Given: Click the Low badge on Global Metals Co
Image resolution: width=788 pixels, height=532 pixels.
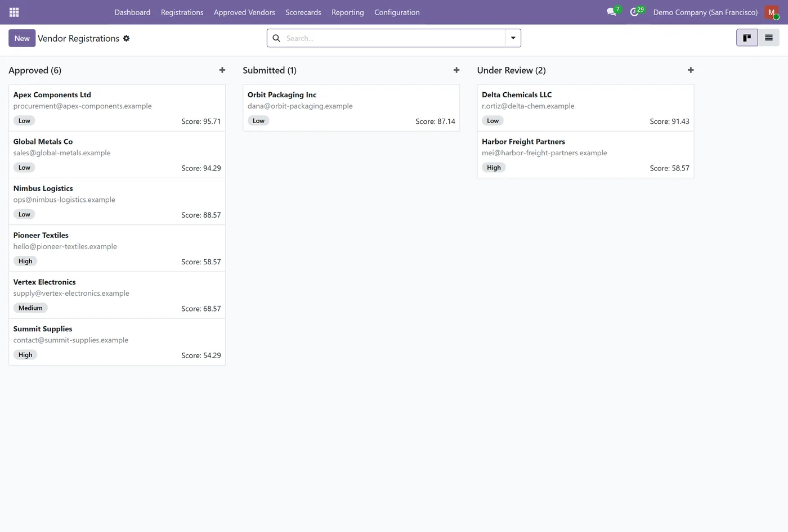Looking at the screenshot, I should 24,168.
